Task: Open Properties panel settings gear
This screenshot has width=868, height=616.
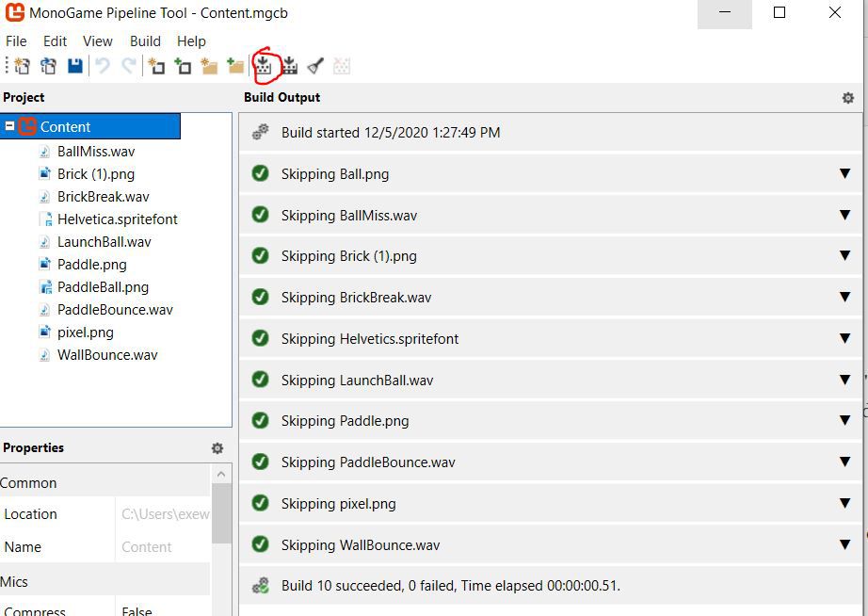Action: tap(217, 448)
